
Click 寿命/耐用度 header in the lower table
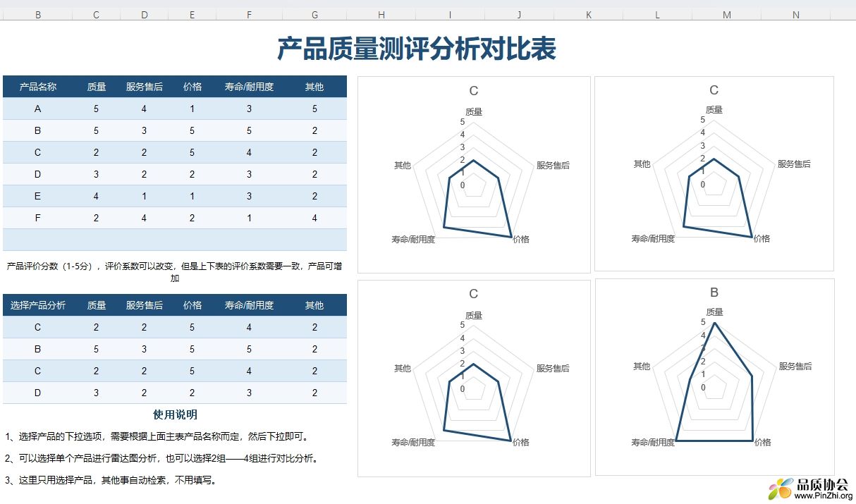coord(249,305)
